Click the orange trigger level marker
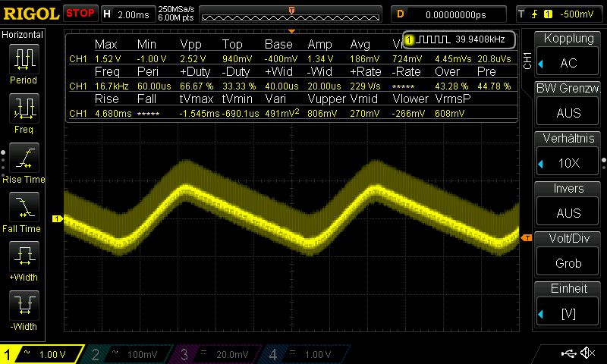Viewport: 607px width, 364px height. (x=526, y=239)
